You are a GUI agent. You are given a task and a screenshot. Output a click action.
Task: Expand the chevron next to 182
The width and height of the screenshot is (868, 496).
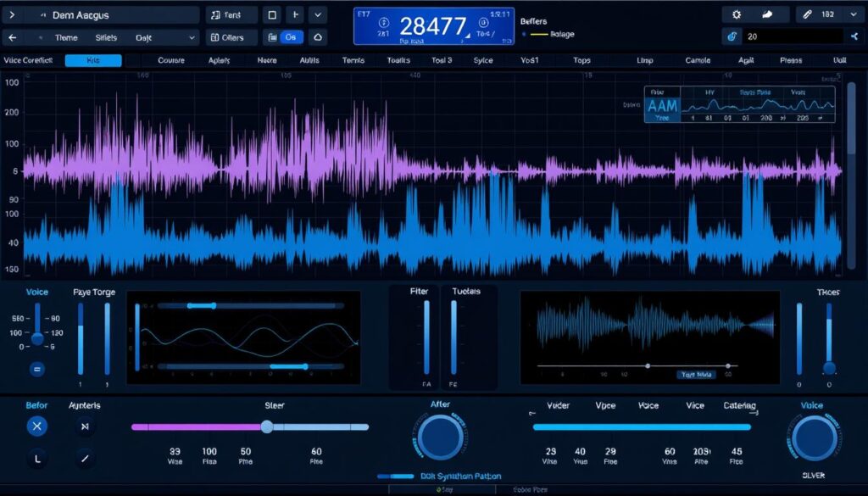[x=854, y=14]
